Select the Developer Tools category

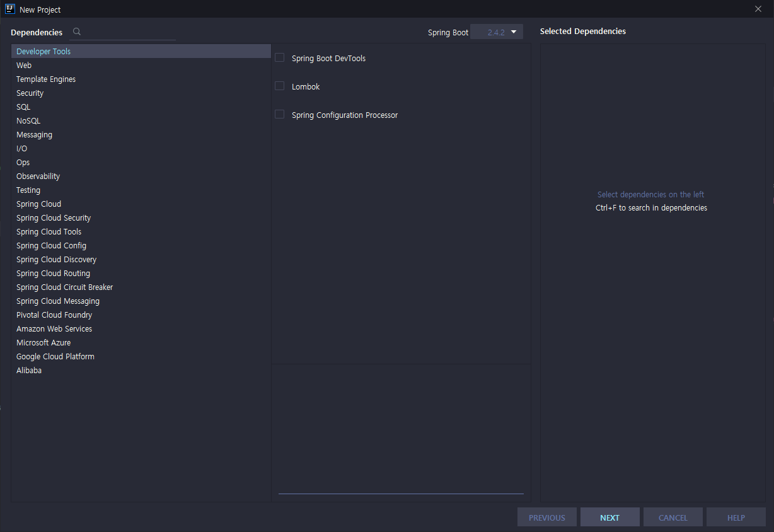click(141, 52)
